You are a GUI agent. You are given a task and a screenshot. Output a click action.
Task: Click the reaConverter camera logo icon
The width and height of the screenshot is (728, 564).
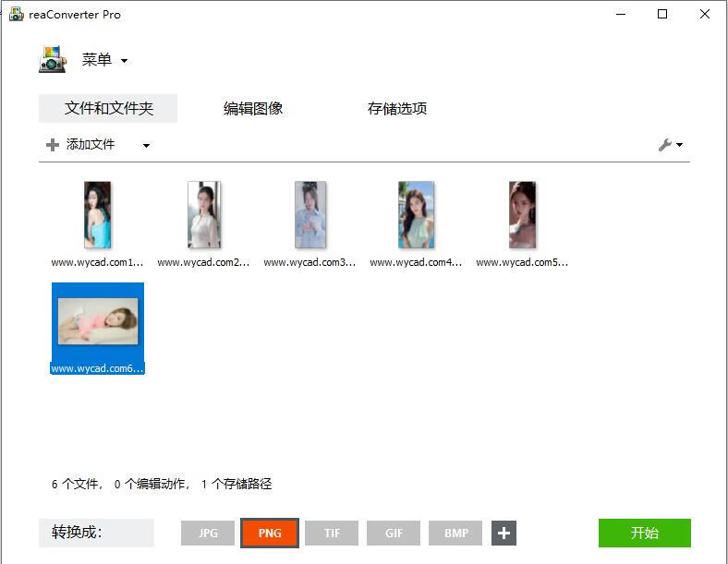tap(53, 60)
